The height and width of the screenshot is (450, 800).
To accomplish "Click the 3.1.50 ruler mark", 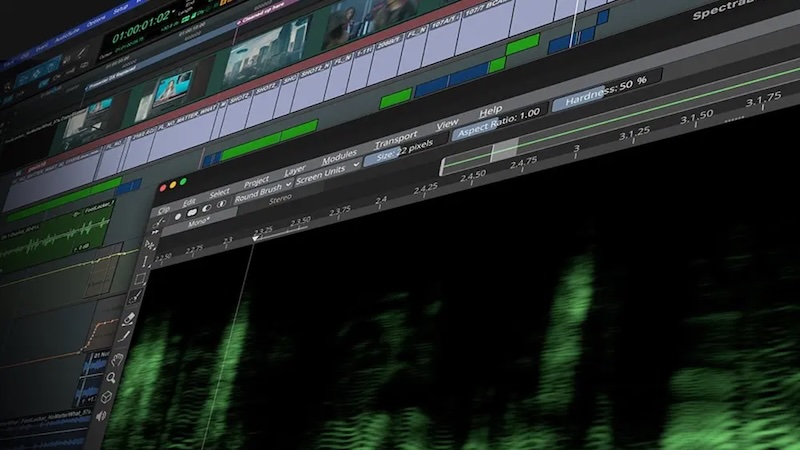I will pyautogui.click(x=696, y=118).
